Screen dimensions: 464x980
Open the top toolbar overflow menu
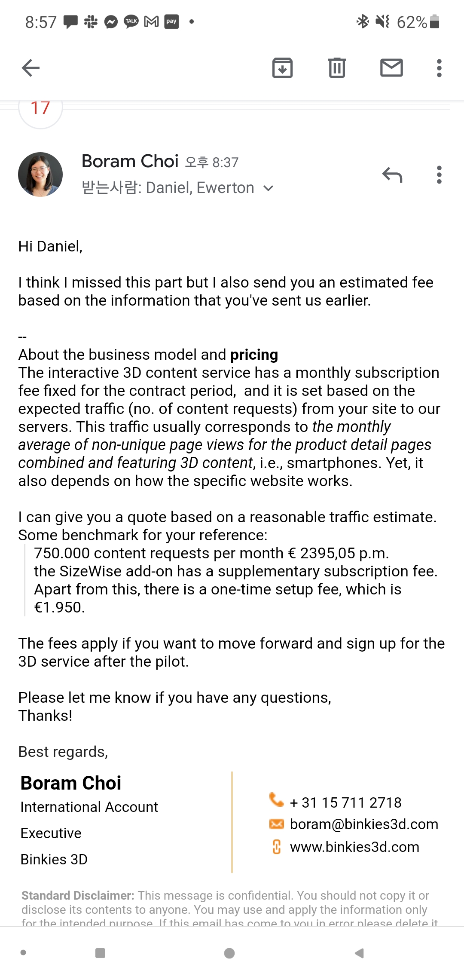click(439, 68)
